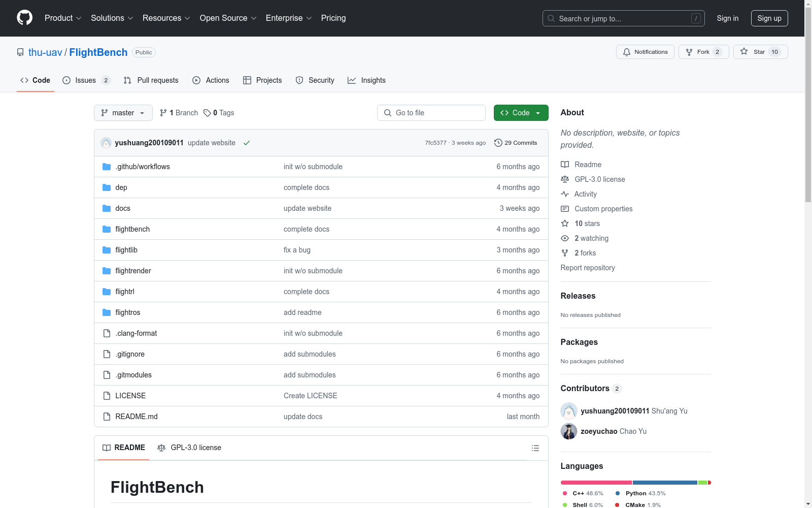Click the stars icon in About
The height and width of the screenshot is (508, 812).
point(565,224)
